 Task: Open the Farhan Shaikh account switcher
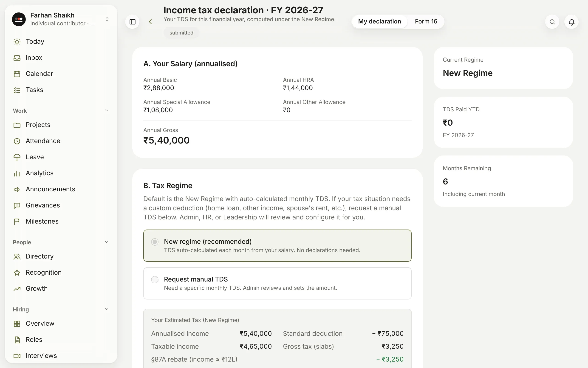tap(61, 19)
